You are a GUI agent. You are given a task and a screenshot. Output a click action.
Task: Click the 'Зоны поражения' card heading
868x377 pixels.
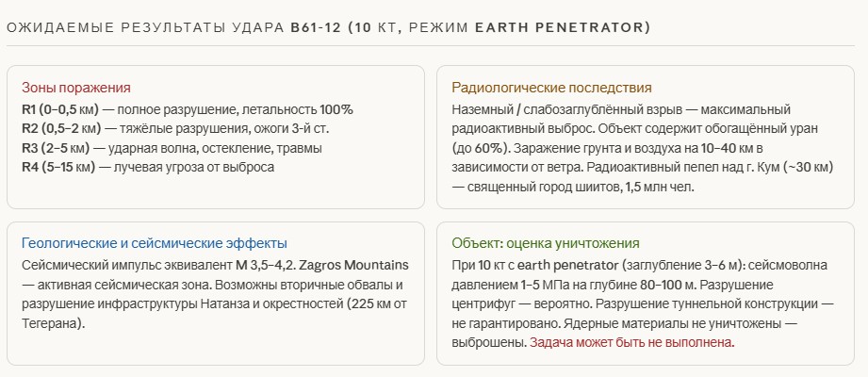point(75,88)
